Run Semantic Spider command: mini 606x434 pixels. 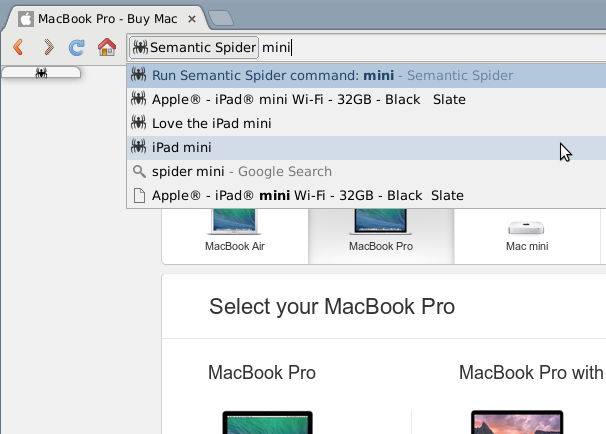332,75
